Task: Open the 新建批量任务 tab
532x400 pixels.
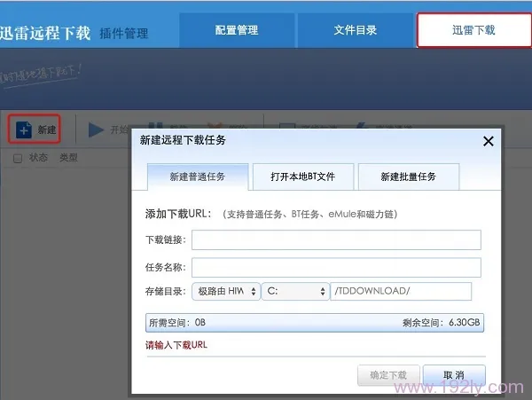Action: (409, 176)
